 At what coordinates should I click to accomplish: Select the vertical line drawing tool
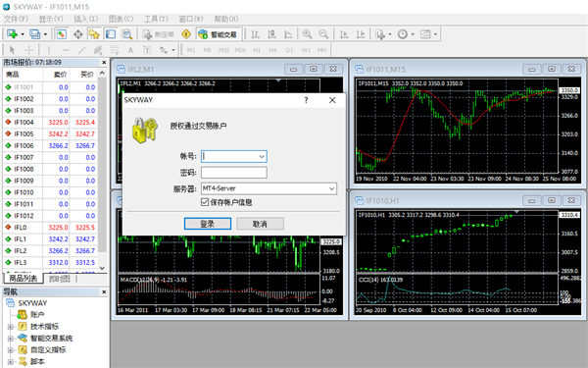pyautogui.click(x=48, y=50)
